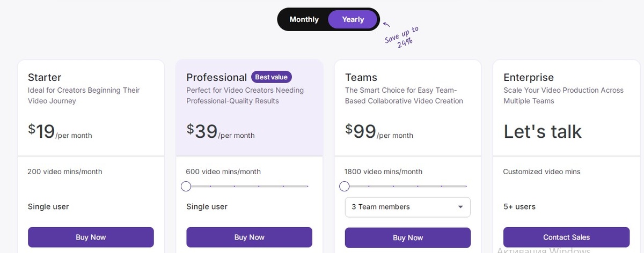Switch billing to Monthly
Image resolution: width=644 pixels, height=253 pixels.
click(304, 19)
